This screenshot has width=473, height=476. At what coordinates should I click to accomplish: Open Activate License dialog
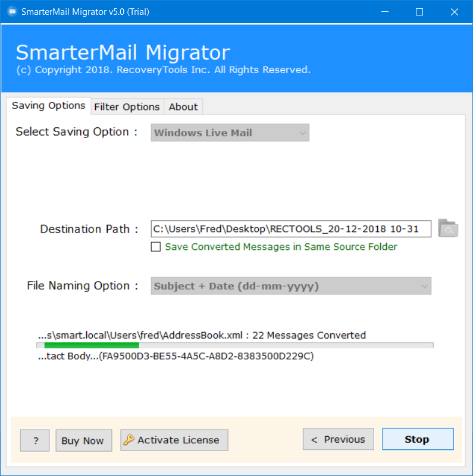[x=174, y=440]
